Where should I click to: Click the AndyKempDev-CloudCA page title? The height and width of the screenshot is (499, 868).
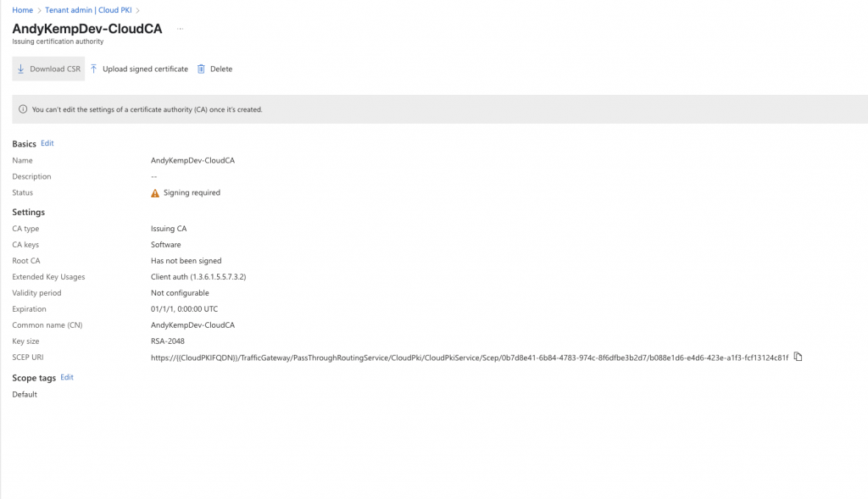tap(87, 29)
